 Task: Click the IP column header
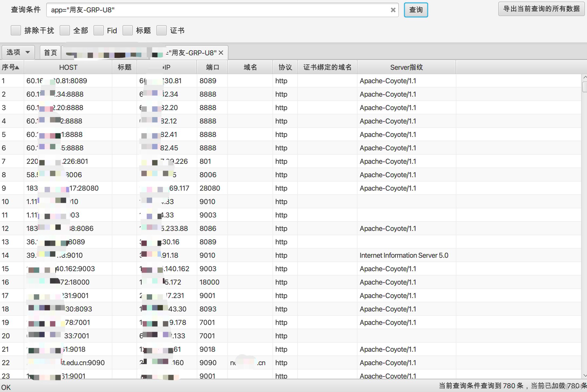pyautogui.click(x=167, y=67)
